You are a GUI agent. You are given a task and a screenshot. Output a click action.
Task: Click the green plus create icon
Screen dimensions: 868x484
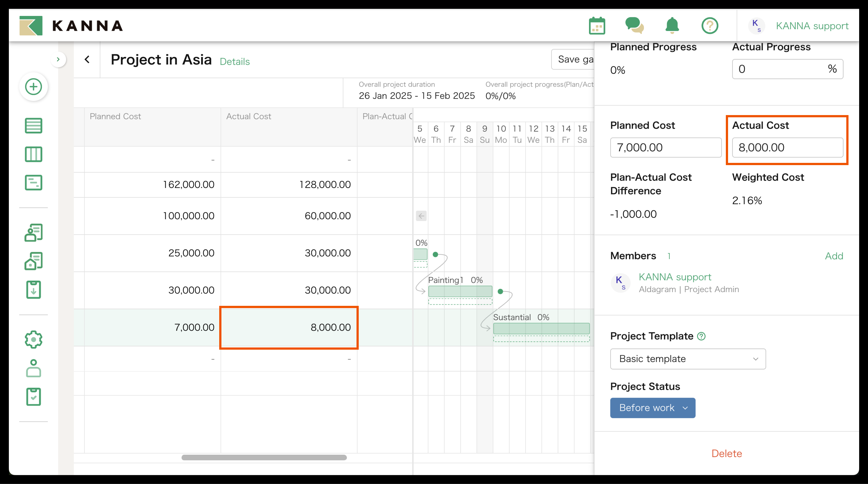33,87
